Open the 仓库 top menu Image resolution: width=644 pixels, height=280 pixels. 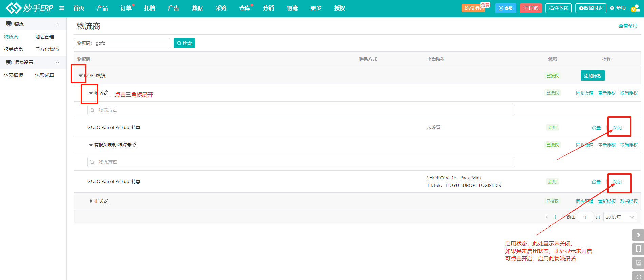(245, 8)
